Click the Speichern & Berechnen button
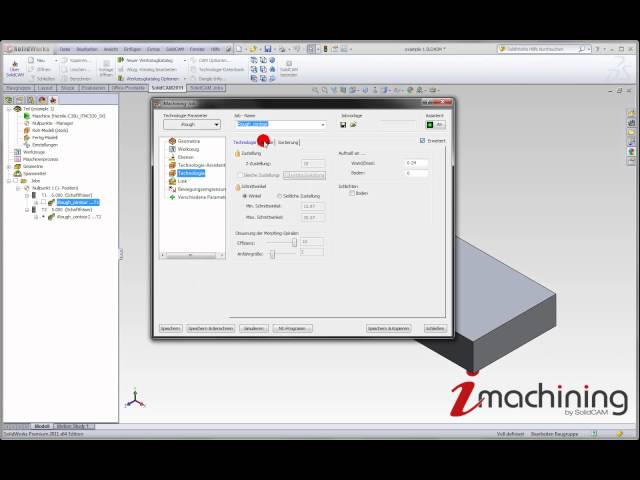The width and height of the screenshot is (640, 480). point(211,329)
